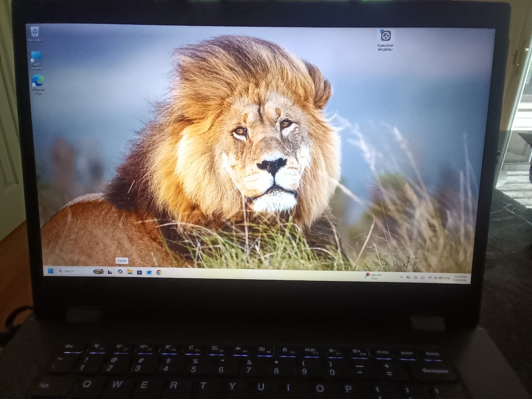Image resolution: width=532 pixels, height=399 pixels.
Task: Open the Outlook app in the taskbar
Action: pos(149,272)
